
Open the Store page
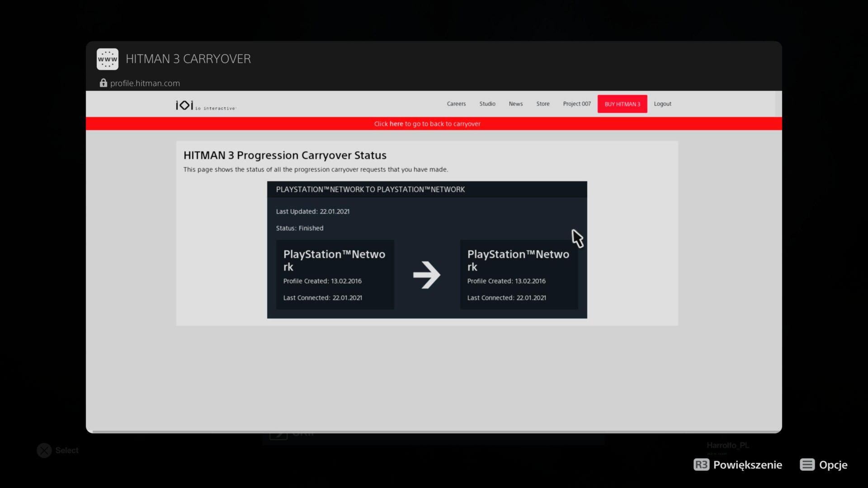coord(543,104)
